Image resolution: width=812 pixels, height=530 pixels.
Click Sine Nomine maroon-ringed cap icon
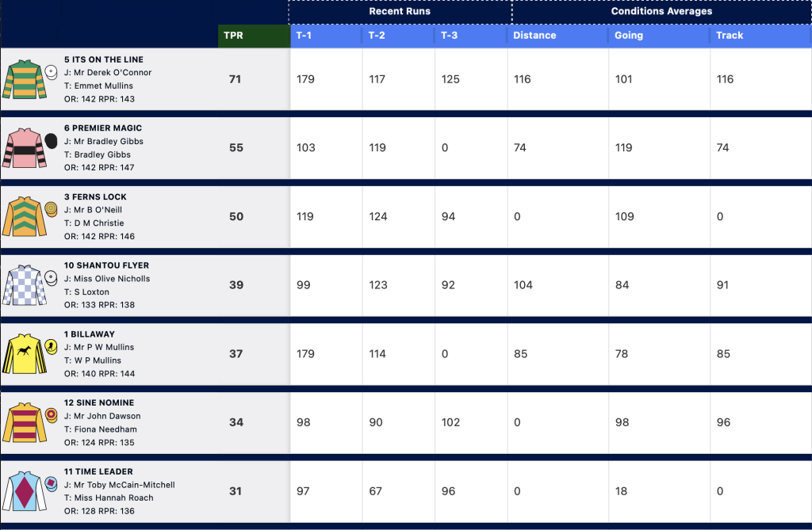click(51, 415)
